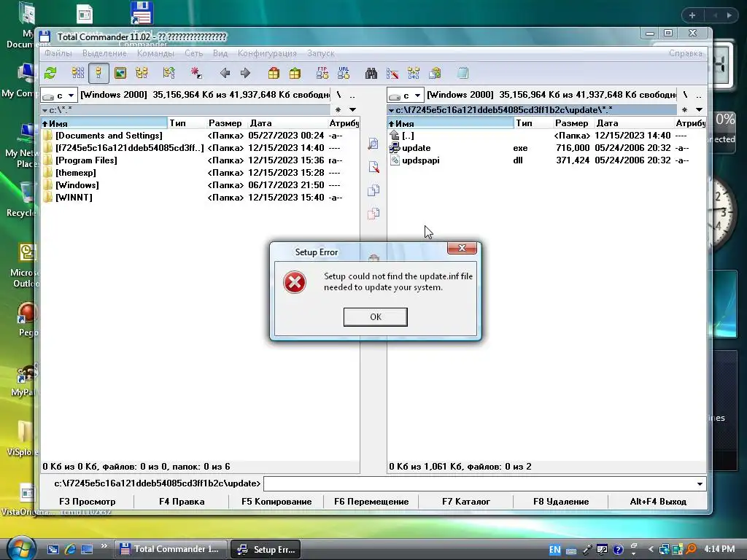The image size is (747, 560).
Task: Click the Pack files gift box icon
Action: point(274,73)
